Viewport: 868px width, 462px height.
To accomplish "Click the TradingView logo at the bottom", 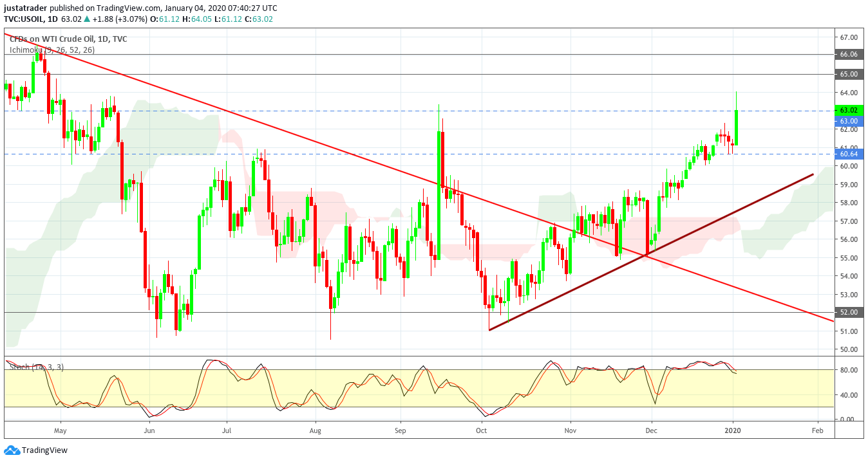I will coord(36,450).
